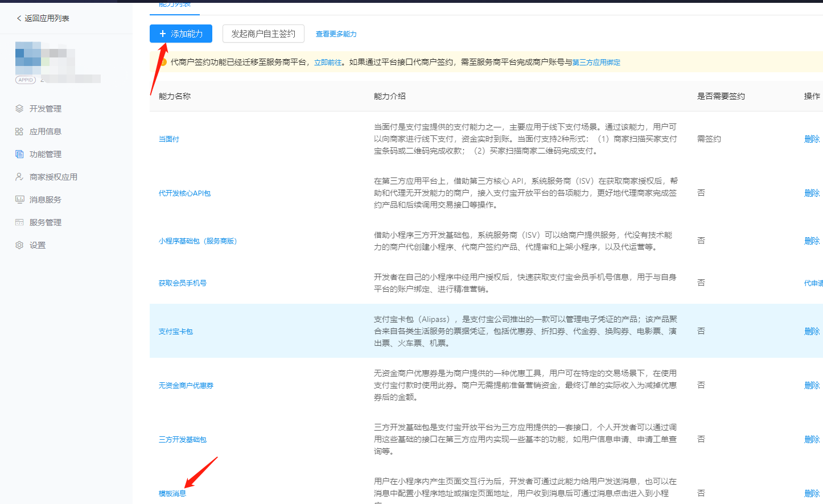Open the 查看更多能力 link
823x504 pixels.
[x=336, y=34]
